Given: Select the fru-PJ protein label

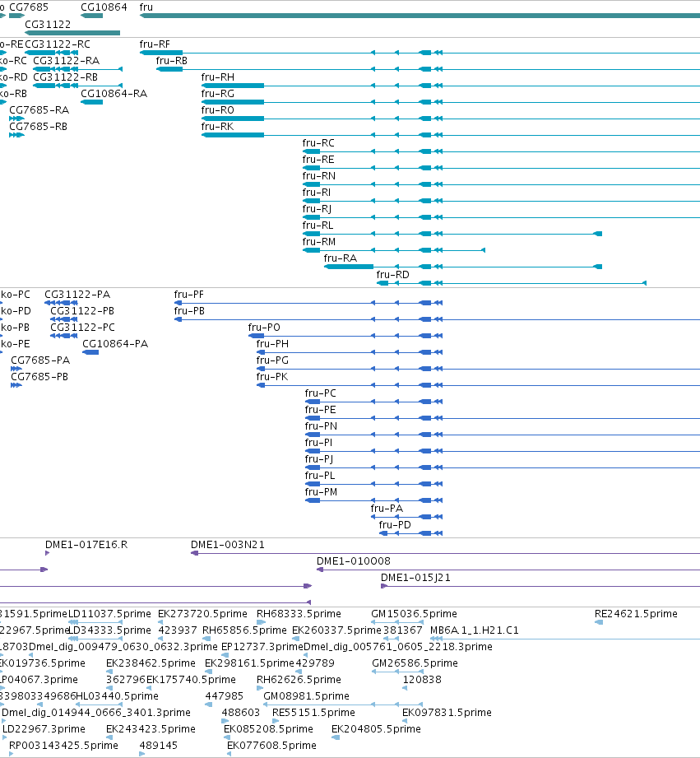Looking at the screenshot, I should pos(319,458).
